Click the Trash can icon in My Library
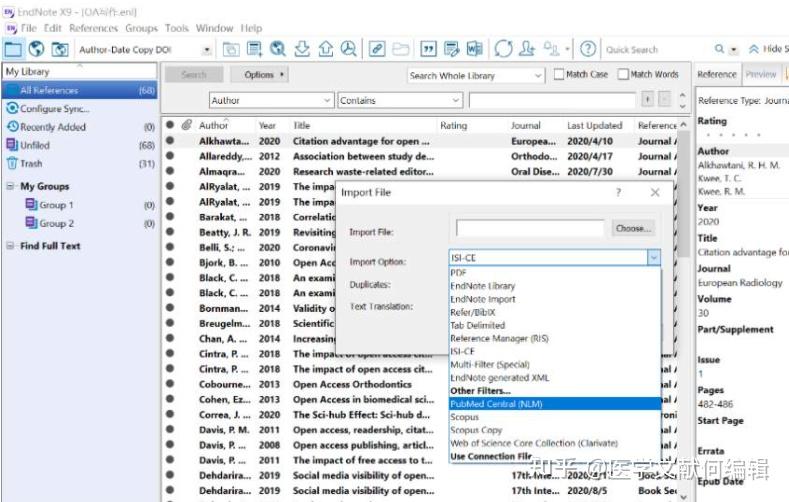789x502 pixels. tap(12, 163)
